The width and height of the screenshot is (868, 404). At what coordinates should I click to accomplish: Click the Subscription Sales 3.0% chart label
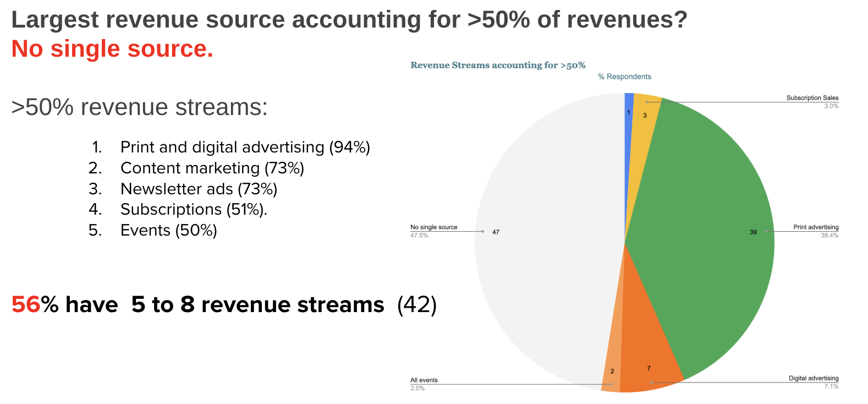tap(812, 101)
